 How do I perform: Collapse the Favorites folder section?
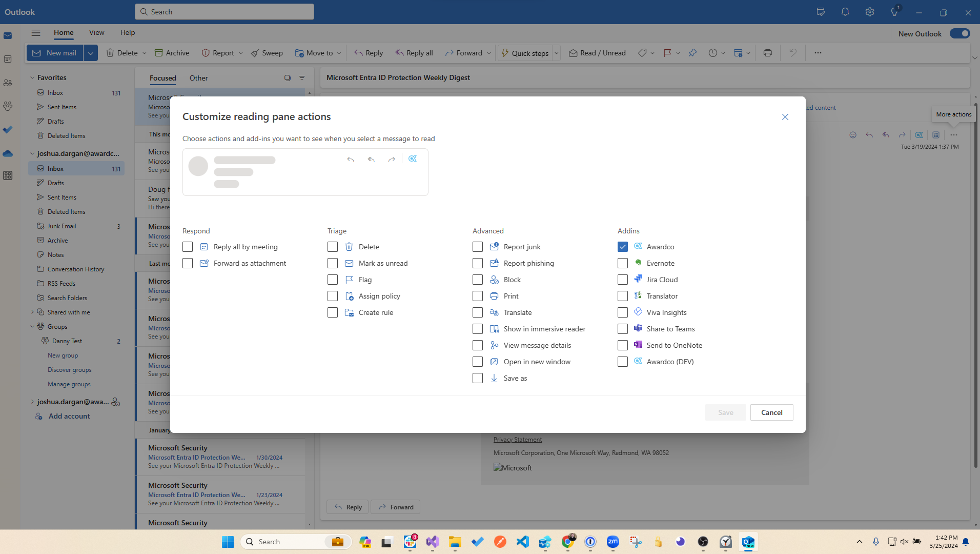click(32, 77)
